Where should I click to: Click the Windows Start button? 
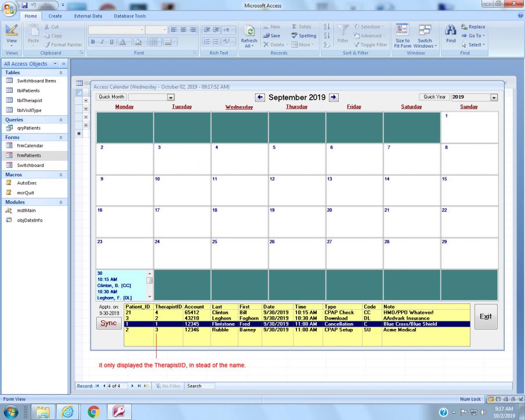(x=10, y=411)
